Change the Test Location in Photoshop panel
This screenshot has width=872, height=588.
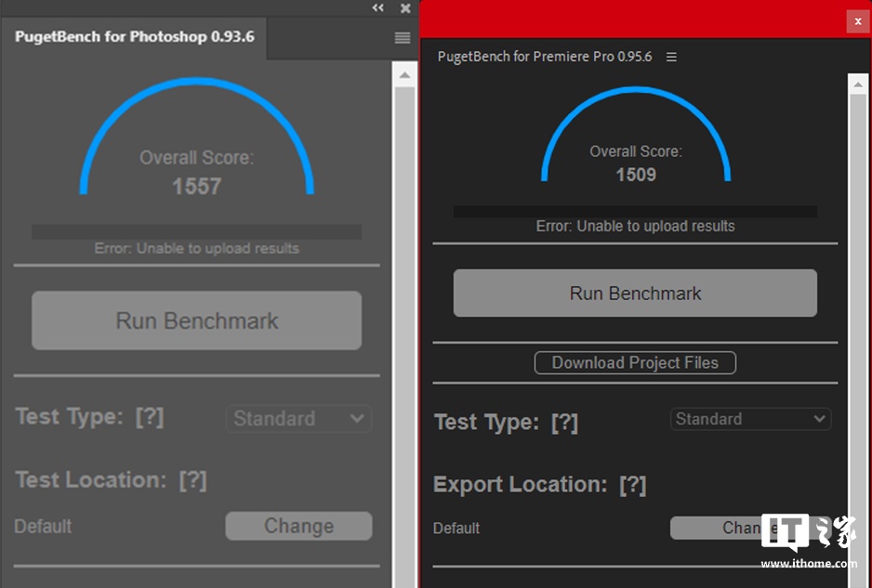[x=298, y=526]
